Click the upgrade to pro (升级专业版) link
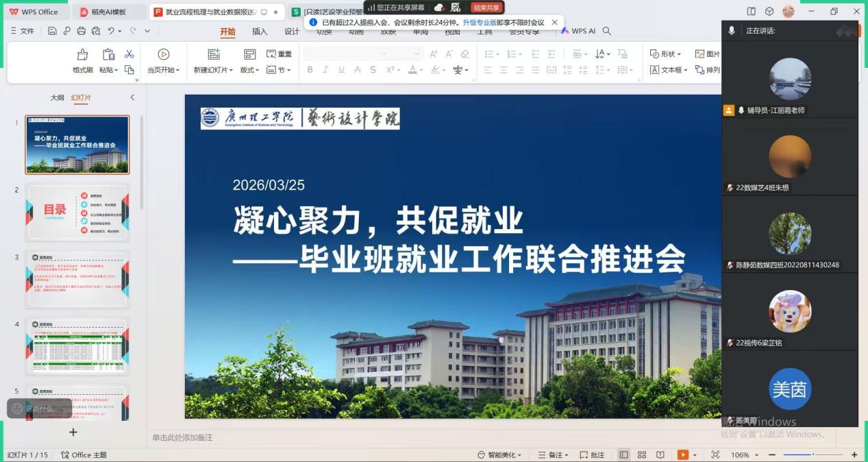Screen dimensions: 868x462 point(479,22)
